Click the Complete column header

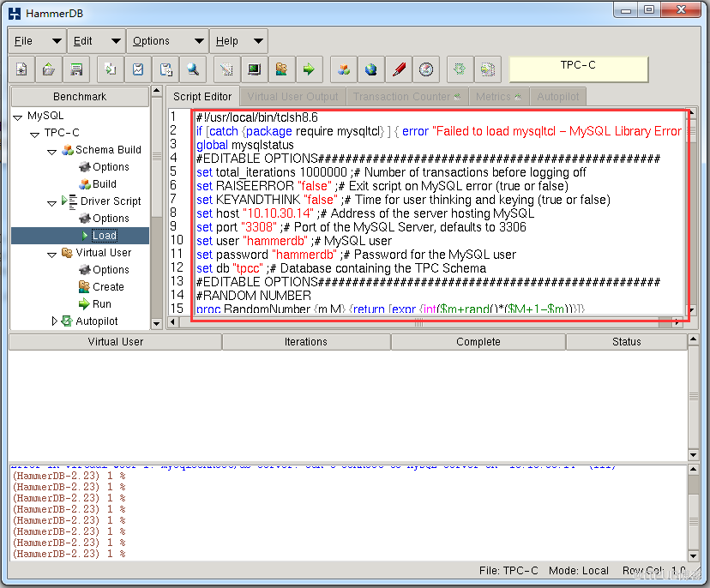(478, 342)
